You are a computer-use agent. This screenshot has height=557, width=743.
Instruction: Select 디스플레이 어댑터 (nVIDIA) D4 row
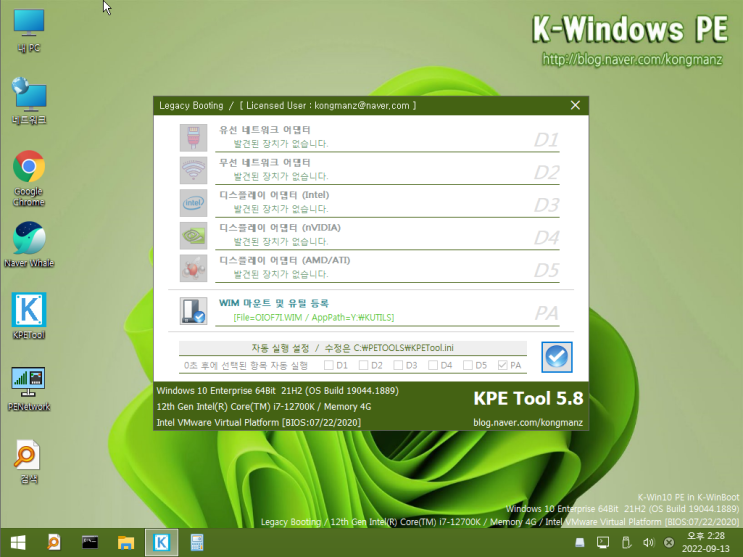click(x=387, y=236)
